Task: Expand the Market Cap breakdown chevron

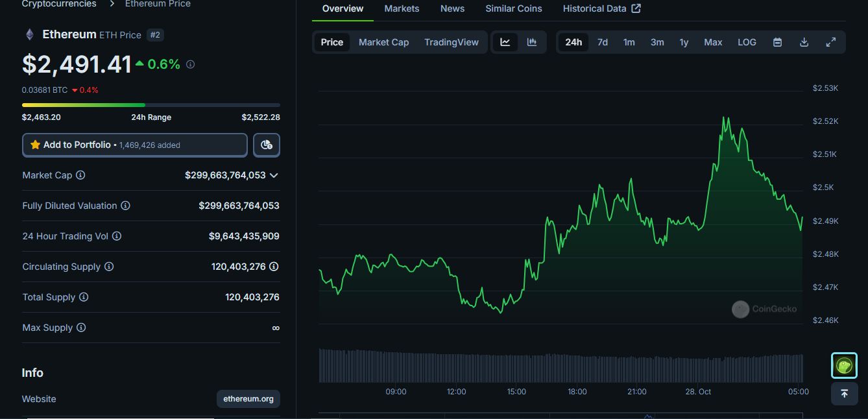Action: pyautogui.click(x=274, y=175)
